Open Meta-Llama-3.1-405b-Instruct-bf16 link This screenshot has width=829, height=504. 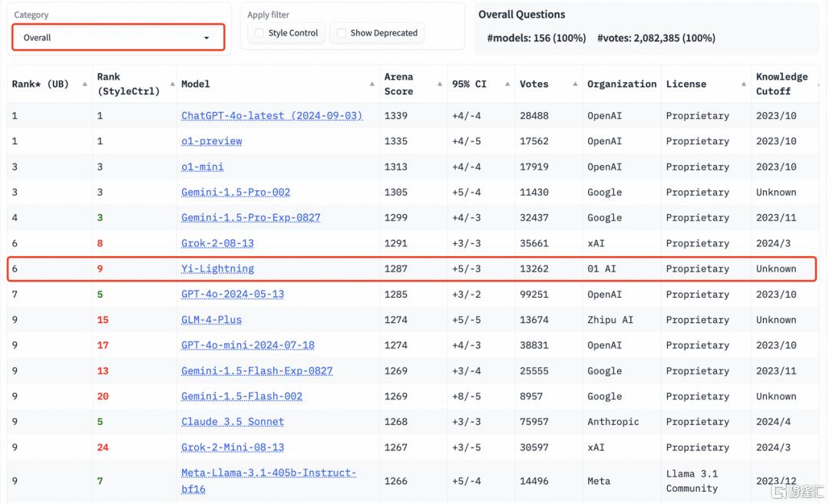click(269, 481)
